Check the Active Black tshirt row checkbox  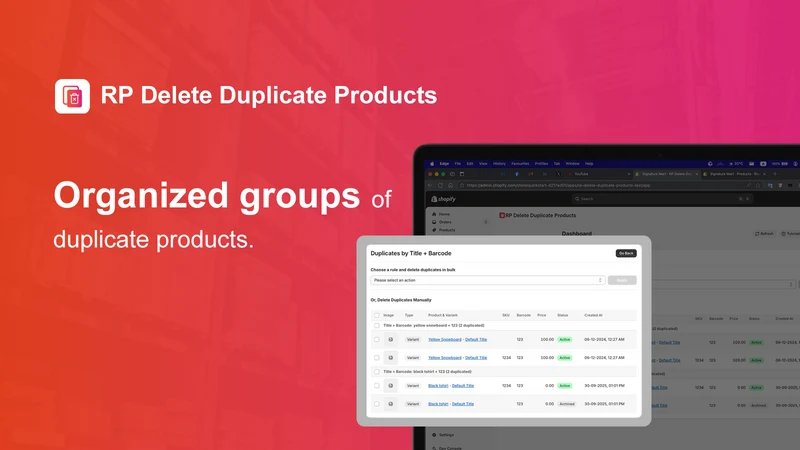(377, 386)
